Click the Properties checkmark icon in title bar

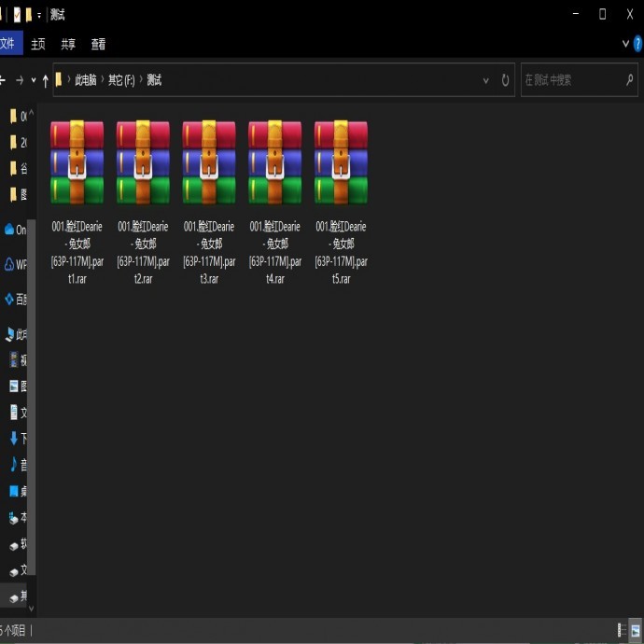coord(17,16)
